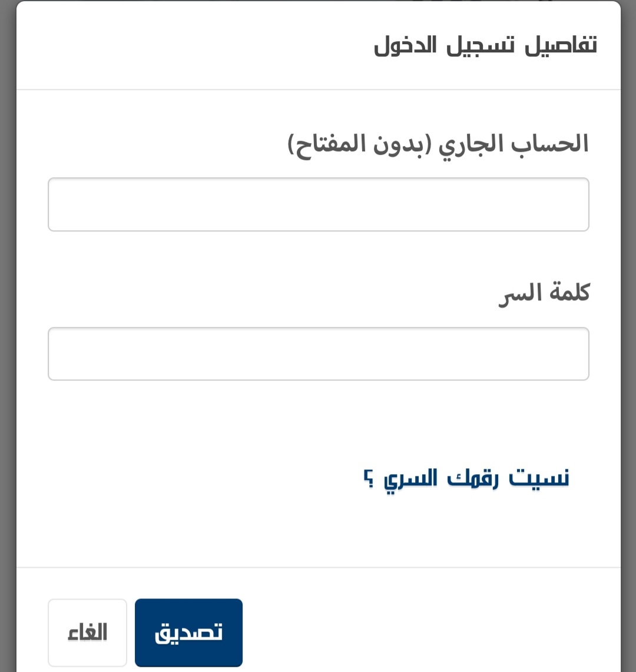
Task: Place cursor in the account without key field
Action: (318, 204)
